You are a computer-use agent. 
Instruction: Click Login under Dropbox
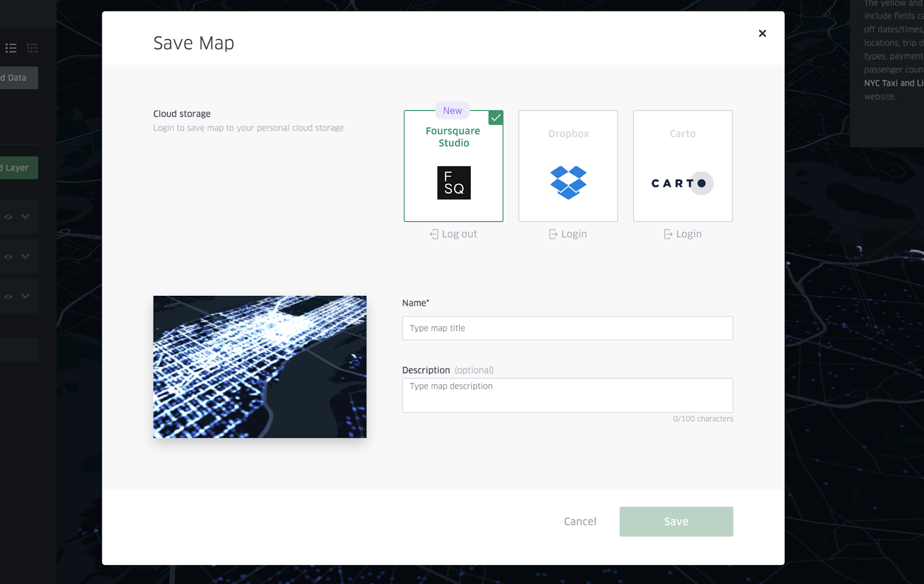point(568,234)
